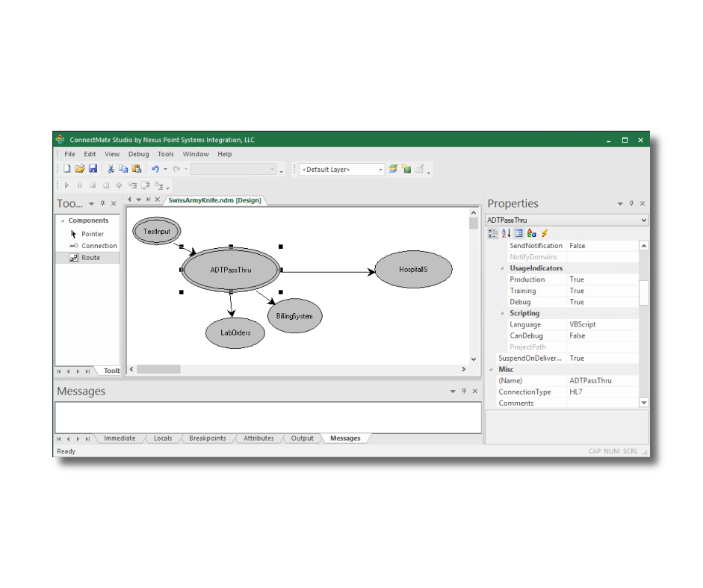Pause debugging with Pause icon
Viewport: 703px width, 588px height.
click(x=80, y=185)
